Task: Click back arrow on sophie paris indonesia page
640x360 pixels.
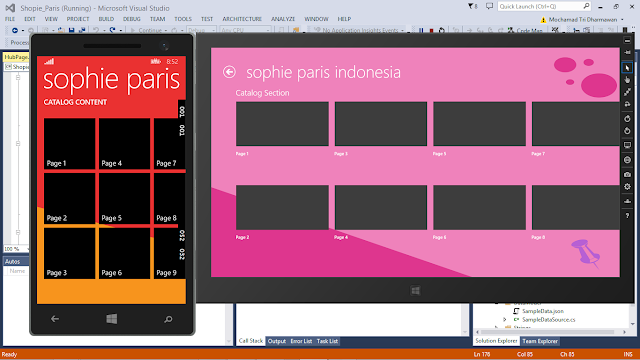Action: 229,72
